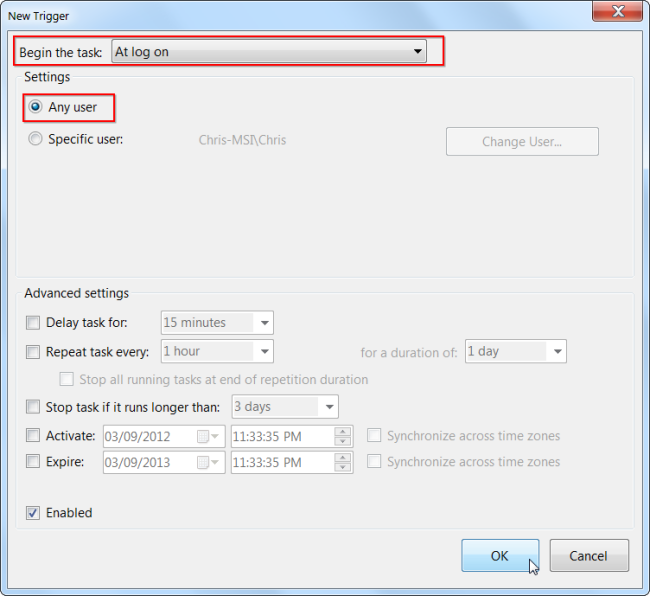The image size is (650, 596).
Task: Select the Specific user radio button
Action: [x=35, y=139]
